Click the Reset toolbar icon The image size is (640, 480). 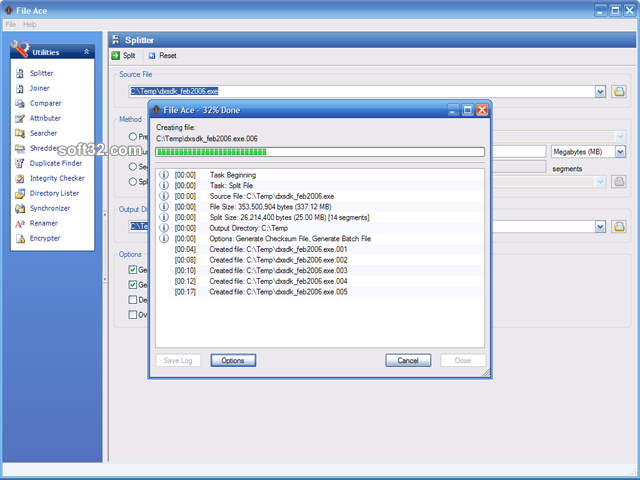pos(152,56)
